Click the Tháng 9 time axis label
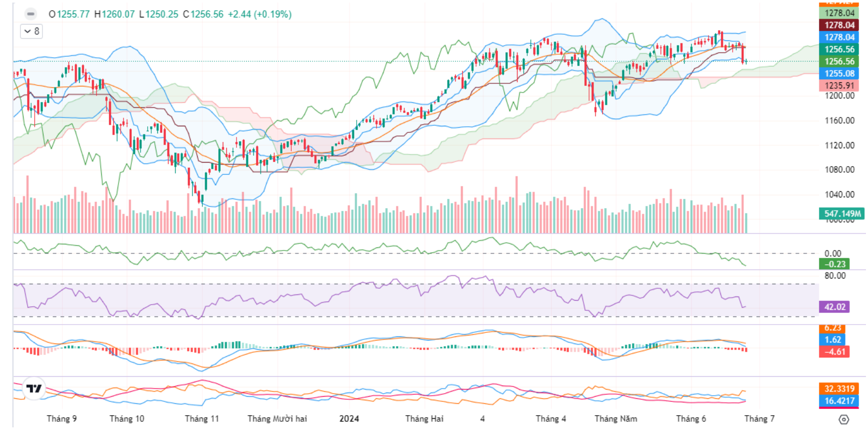The width and height of the screenshot is (868, 433). (62, 419)
